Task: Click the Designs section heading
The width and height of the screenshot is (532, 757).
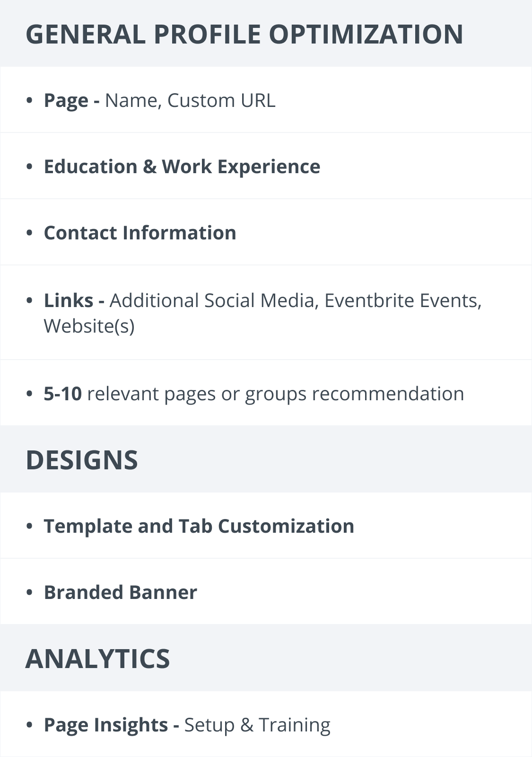Action: point(82,460)
